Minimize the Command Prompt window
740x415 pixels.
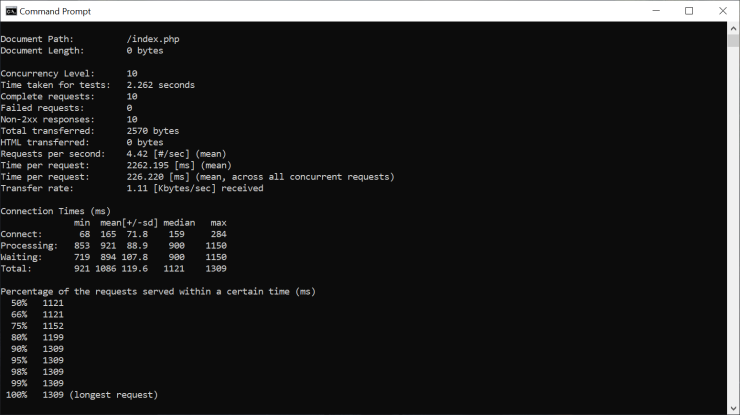pyautogui.click(x=656, y=11)
